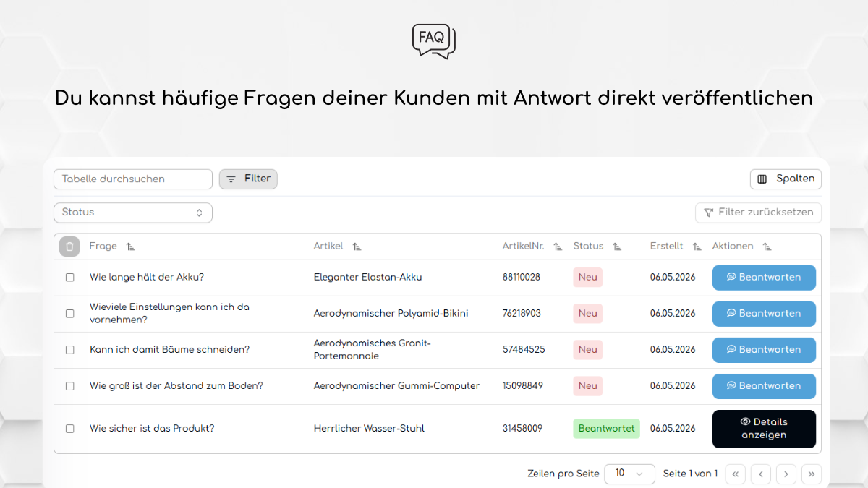Click article number 15098849

click(x=522, y=386)
